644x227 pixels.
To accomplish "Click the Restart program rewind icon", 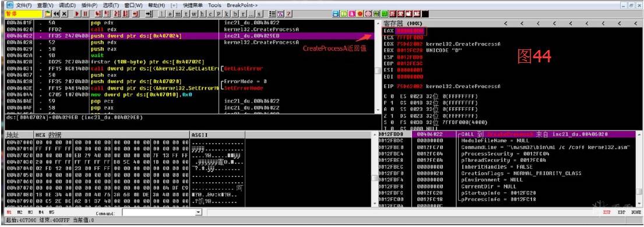I will (x=56, y=13).
